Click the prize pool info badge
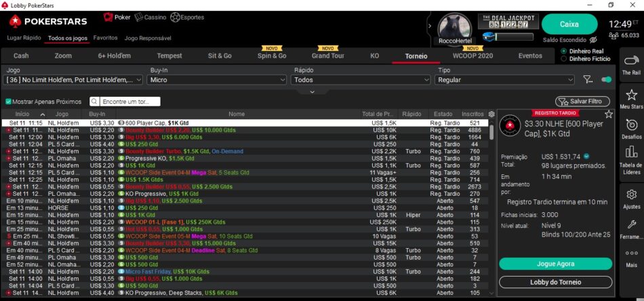 click(586, 156)
